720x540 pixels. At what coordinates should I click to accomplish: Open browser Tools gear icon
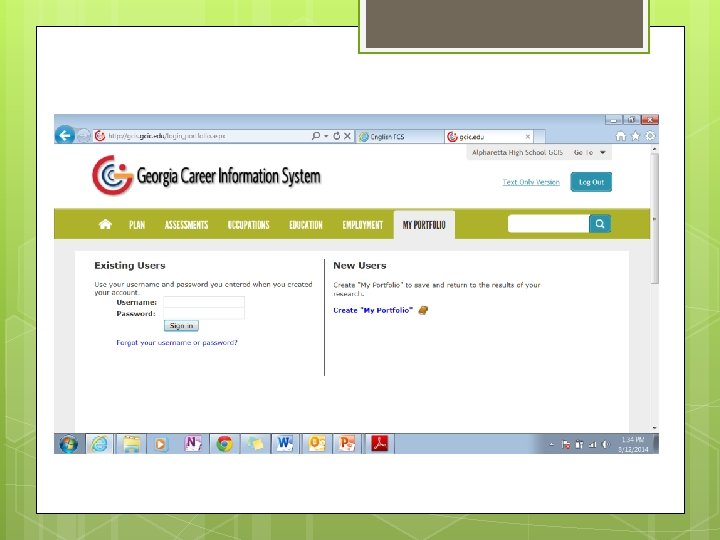(x=650, y=136)
